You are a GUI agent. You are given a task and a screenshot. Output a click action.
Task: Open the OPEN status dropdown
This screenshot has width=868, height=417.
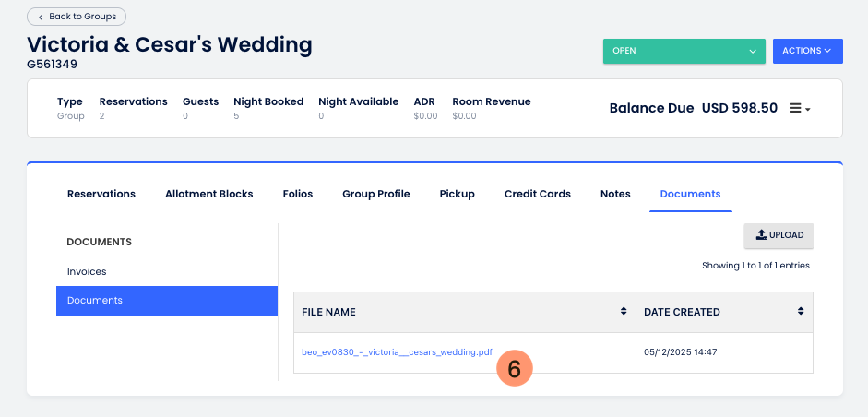point(684,51)
